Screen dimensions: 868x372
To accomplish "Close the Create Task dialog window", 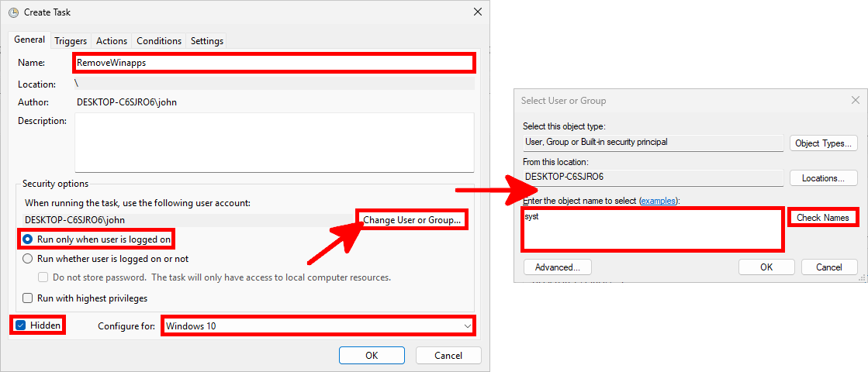I will pos(476,12).
